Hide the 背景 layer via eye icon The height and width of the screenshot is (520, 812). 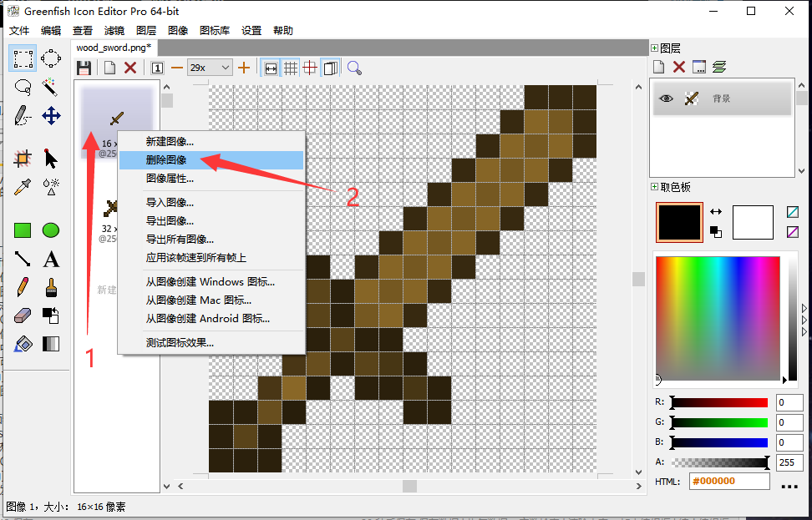pyautogui.click(x=667, y=98)
